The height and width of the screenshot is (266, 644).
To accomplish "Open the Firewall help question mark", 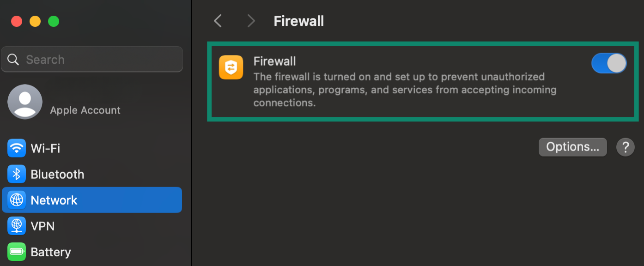I will 625,147.
